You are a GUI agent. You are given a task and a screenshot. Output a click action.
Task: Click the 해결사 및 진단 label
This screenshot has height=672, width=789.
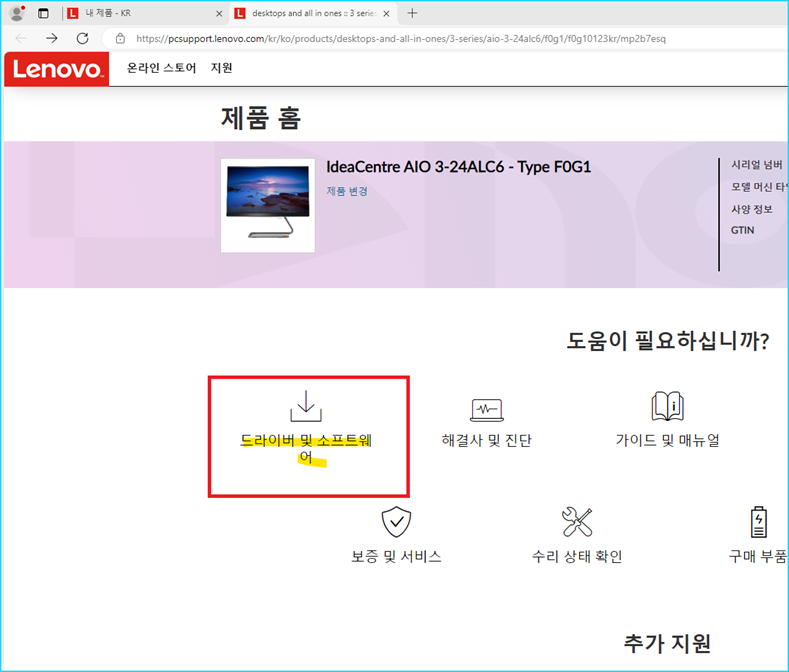[487, 440]
